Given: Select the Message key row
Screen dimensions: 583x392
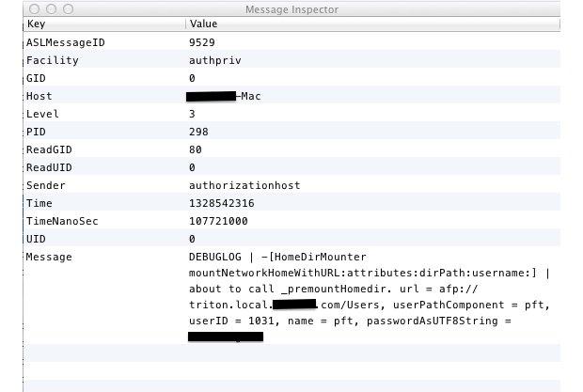Looking at the screenshot, I should [x=49, y=257].
